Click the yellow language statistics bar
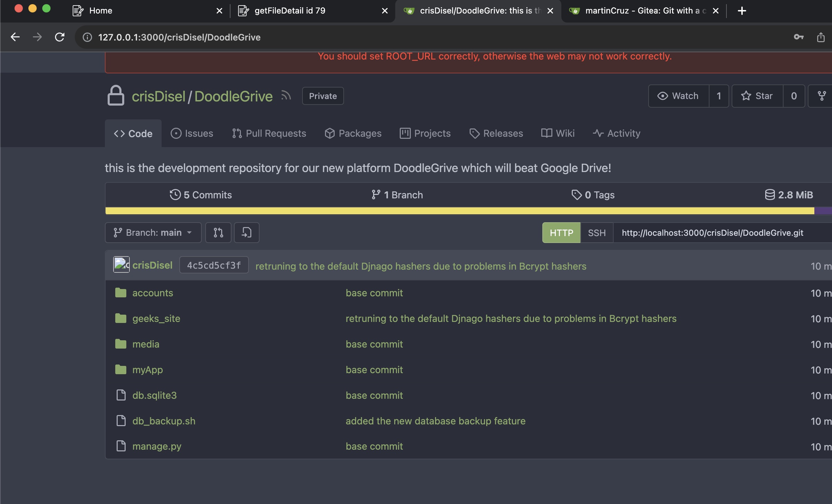The image size is (832, 504). 450,211
